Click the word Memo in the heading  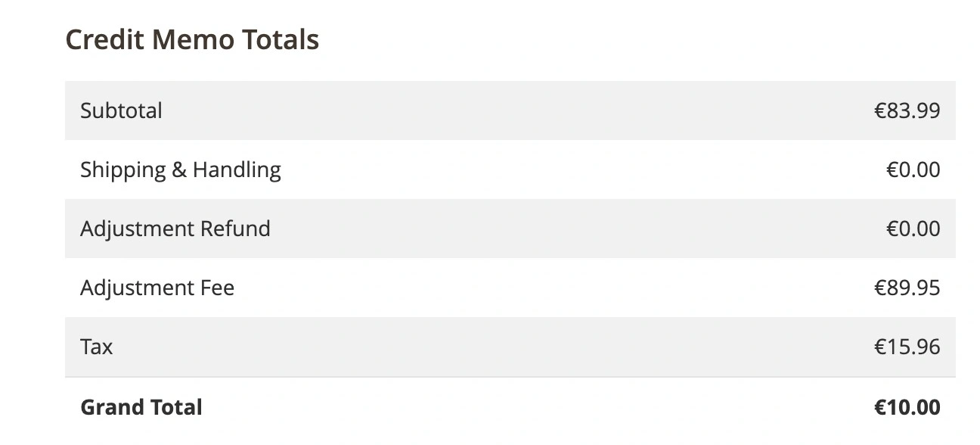click(x=192, y=39)
